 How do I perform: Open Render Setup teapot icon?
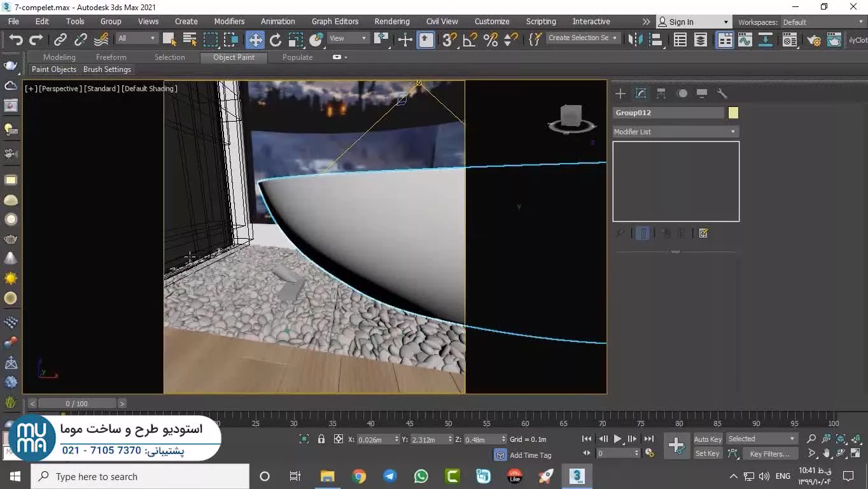814,40
